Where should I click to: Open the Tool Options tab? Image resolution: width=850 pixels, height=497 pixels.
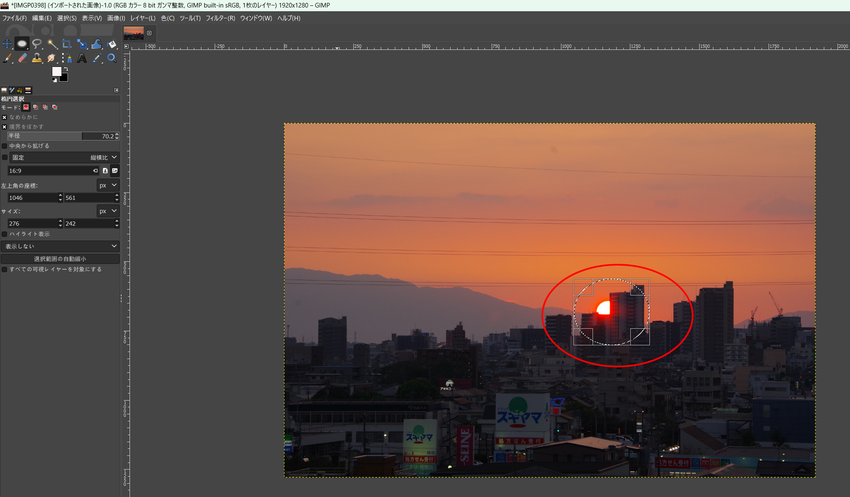point(4,90)
